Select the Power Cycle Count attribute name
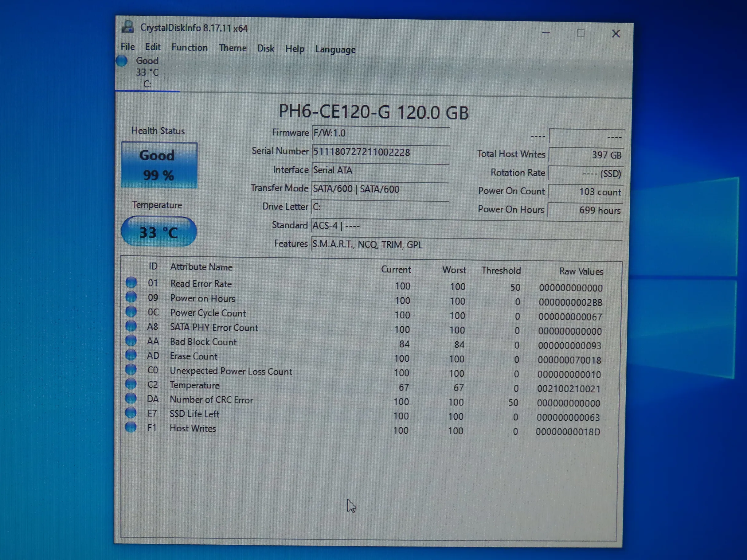747x560 pixels. tap(208, 313)
